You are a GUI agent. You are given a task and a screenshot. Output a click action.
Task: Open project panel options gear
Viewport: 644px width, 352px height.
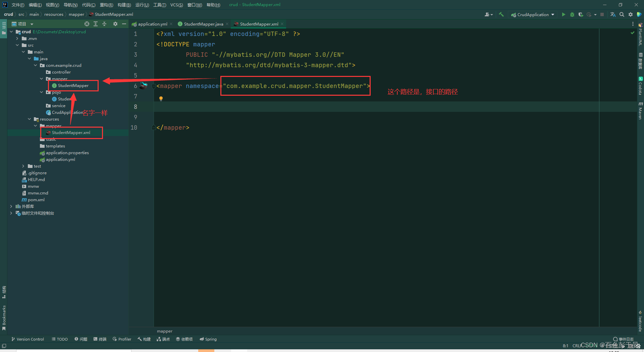115,24
